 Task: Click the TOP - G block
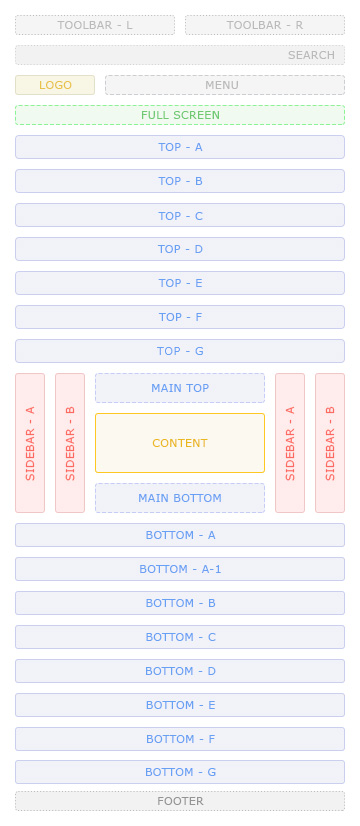pyautogui.click(x=180, y=351)
